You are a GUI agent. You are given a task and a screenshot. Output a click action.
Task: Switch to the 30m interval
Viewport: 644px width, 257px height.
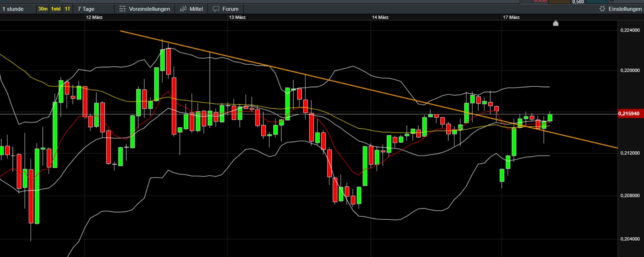pyautogui.click(x=43, y=9)
